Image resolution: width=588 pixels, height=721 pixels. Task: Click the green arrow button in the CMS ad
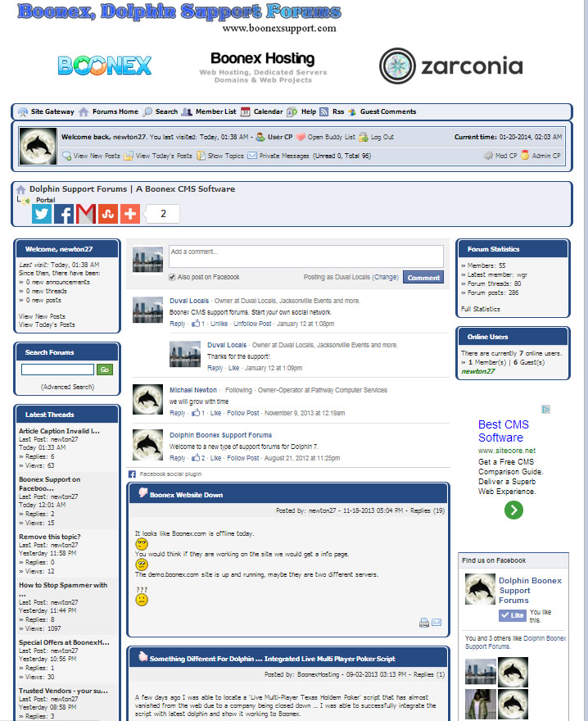click(514, 510)
